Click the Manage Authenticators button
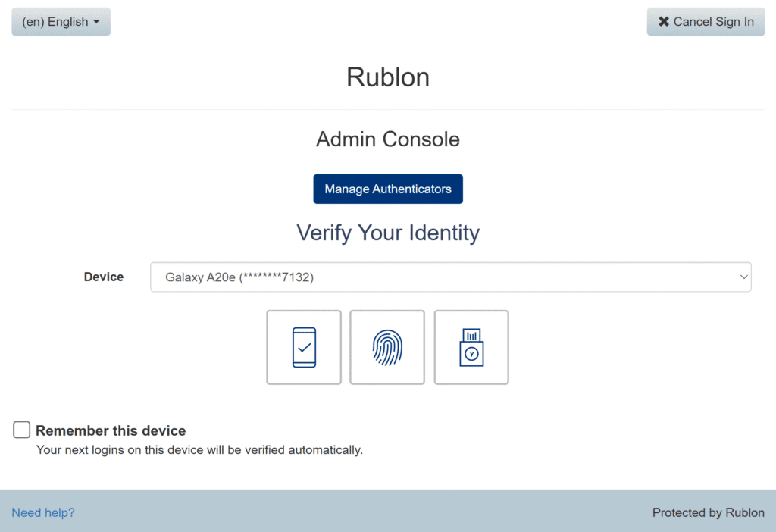Image resolution: width=776 pixels, height=532 pixels. [387, 189]
